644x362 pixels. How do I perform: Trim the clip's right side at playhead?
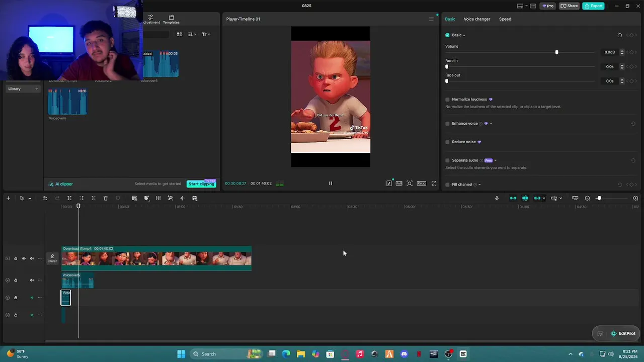(x=93, y=198)
